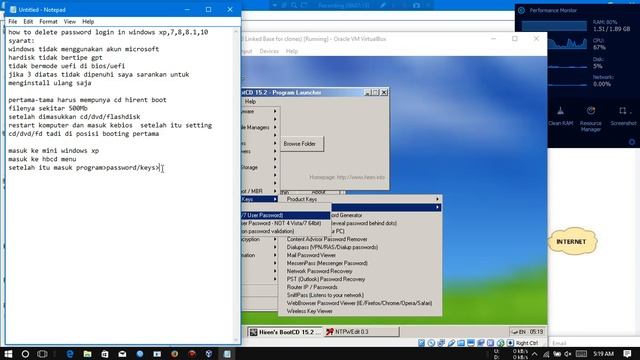The width and height of the screenshot is (640, 360).
Task: Click the Clean RAM broom icon
Action: click(560, 111)
